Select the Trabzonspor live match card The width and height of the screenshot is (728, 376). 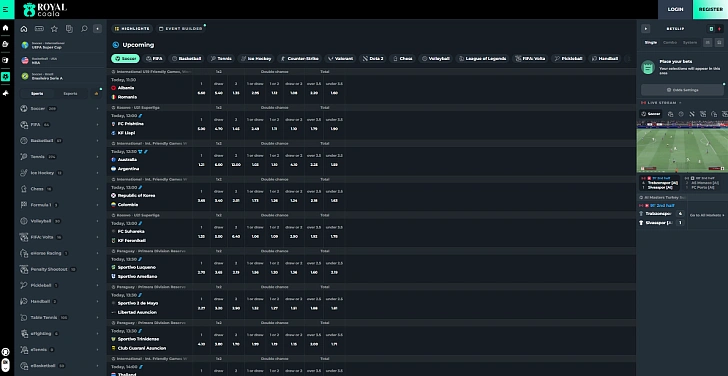pyautogui.click(x=660, y=183)
